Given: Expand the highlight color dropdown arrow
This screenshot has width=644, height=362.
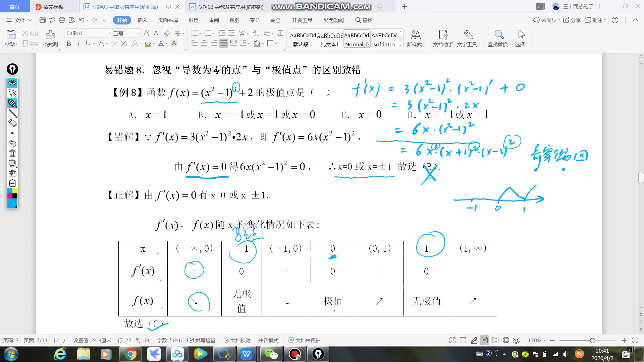Looking at the screenshot, I should tap(154, 43).
